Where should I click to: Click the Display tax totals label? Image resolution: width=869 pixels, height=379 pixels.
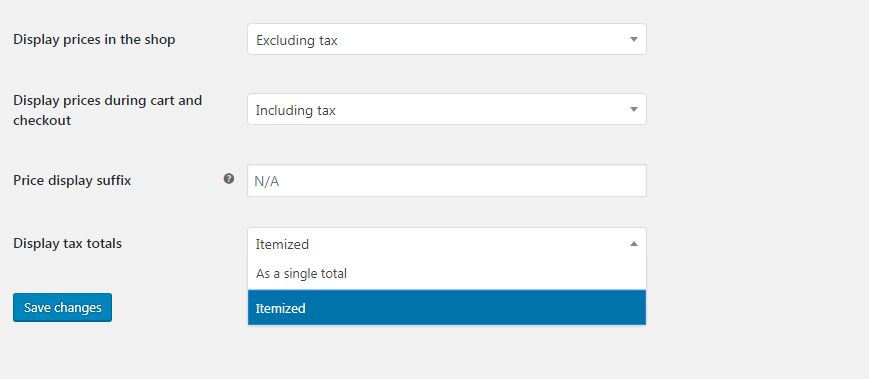point(68,243)
